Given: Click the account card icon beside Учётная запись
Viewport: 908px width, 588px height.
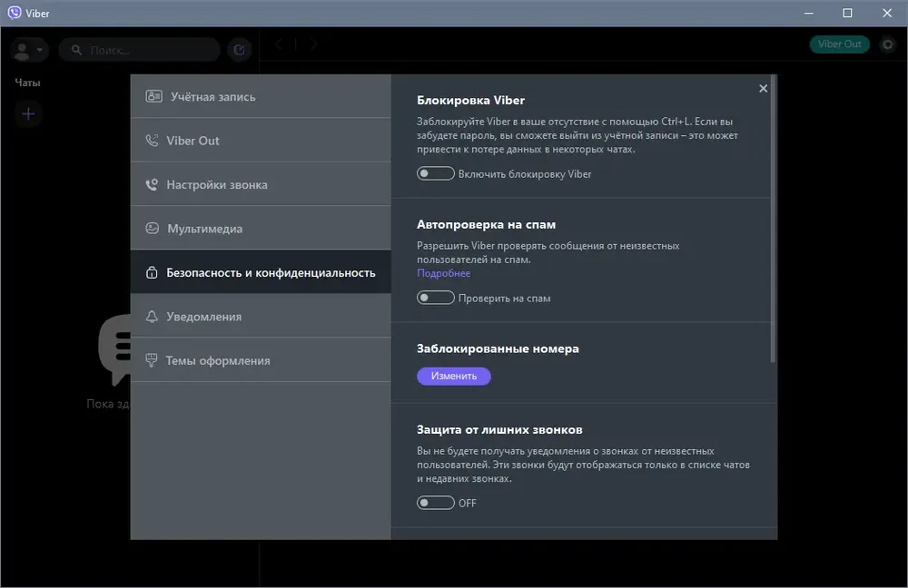Looking at the screenshot, I should [153, 96].
